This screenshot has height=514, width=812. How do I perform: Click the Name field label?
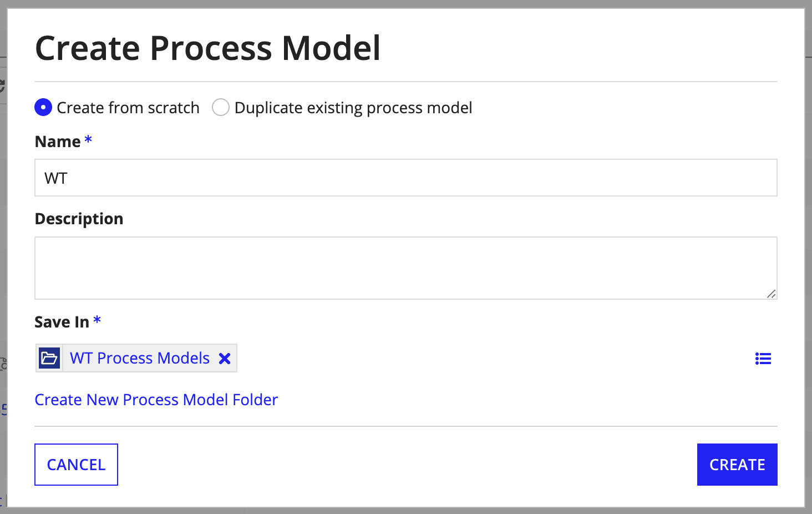pos(58,142)
